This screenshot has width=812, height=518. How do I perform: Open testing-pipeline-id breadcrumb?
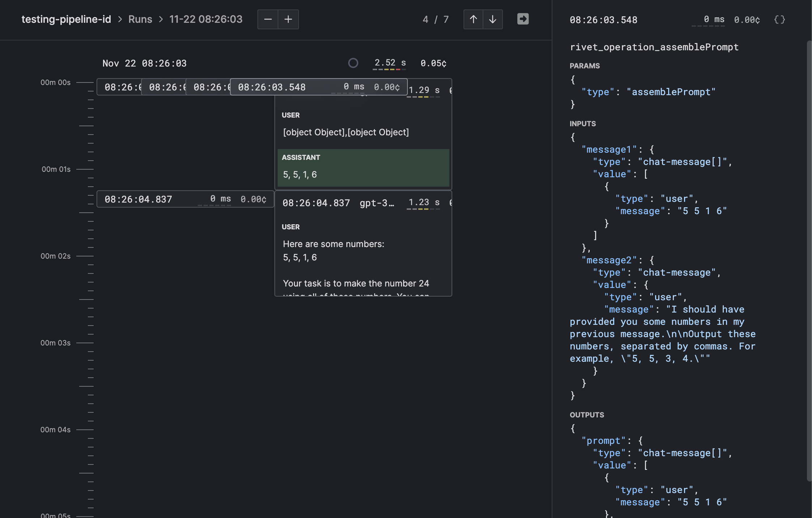coord(66,19)
